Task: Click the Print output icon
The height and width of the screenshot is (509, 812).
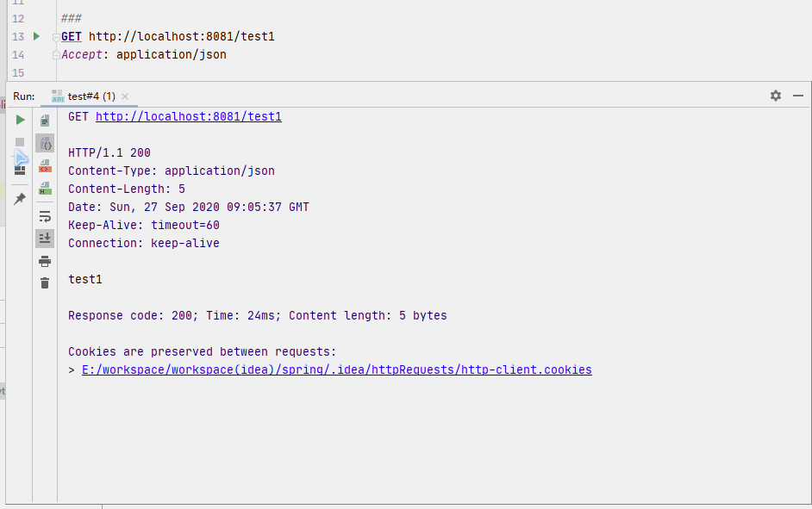Action: tap(45, 261)
